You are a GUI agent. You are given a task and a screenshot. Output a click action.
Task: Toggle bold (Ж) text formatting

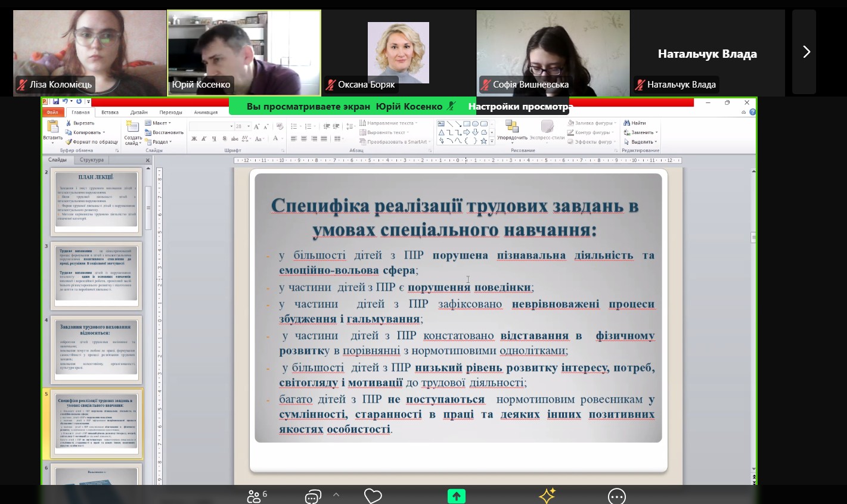pos(194,139)
